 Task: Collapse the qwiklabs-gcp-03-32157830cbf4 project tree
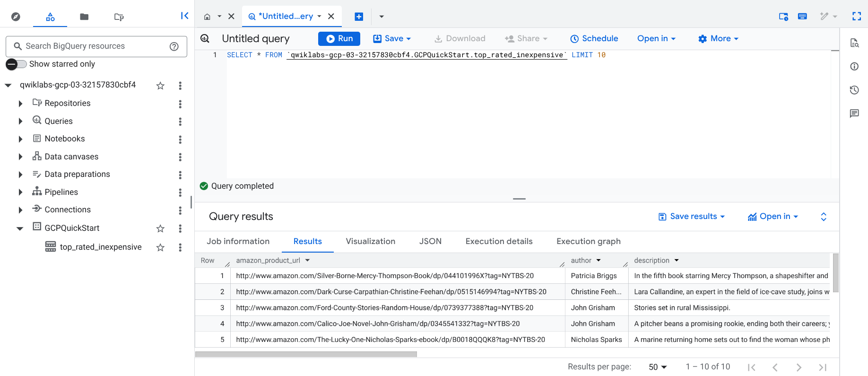point(8,86)
